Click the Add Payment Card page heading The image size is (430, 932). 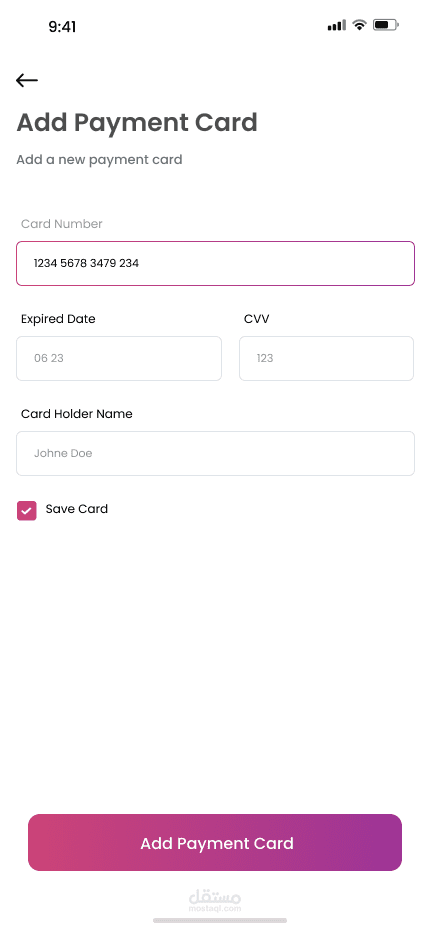click(x=137, y=122)
